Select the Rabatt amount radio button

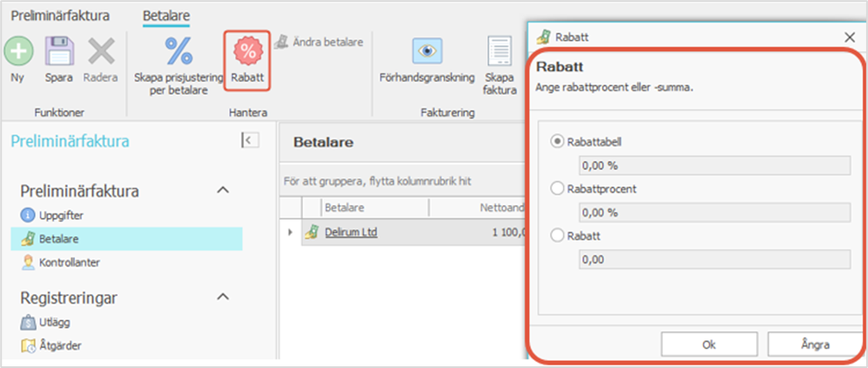coord(557,234)
